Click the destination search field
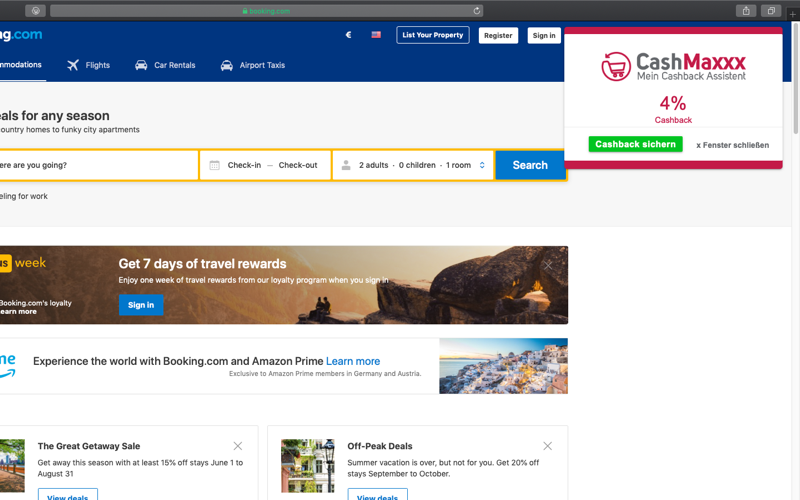 coord(98,165)
